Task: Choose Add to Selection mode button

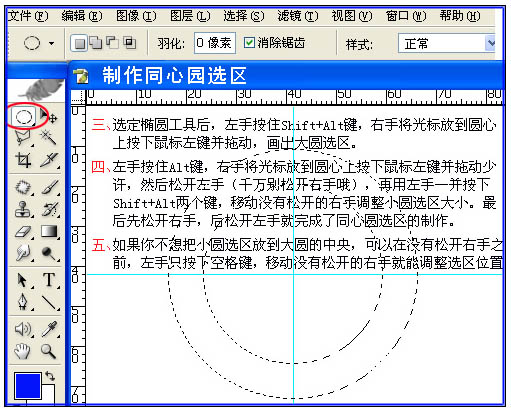Action: pos(96,43)
